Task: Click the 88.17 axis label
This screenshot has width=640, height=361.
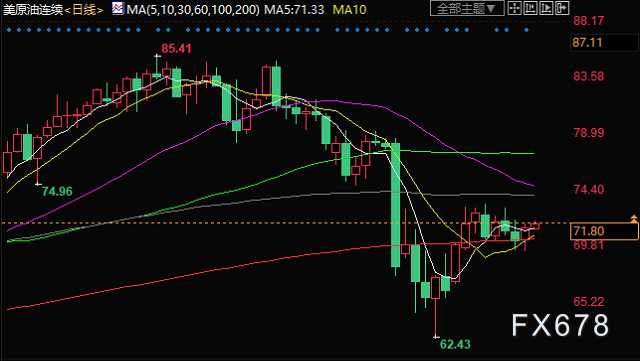Action: click(588, 21)
